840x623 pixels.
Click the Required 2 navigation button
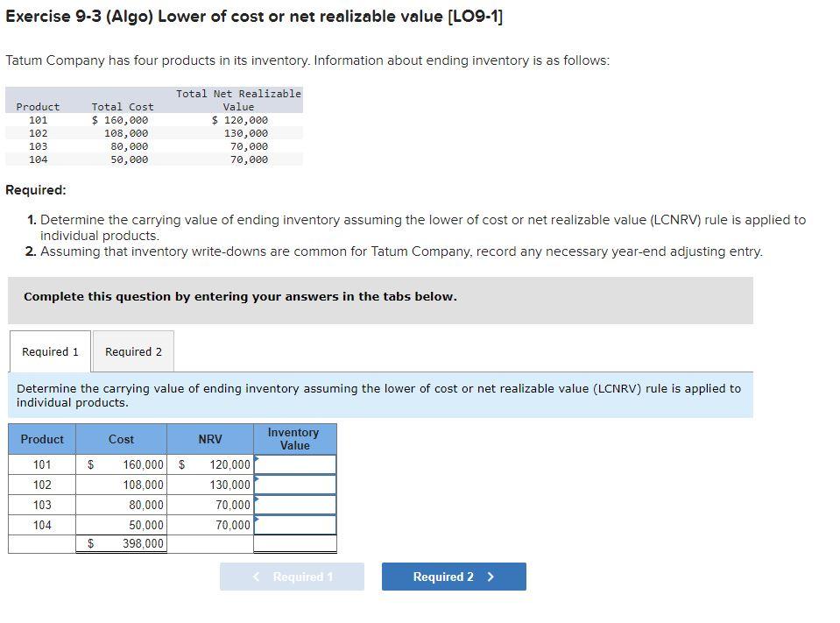click(x=453, y=577)
